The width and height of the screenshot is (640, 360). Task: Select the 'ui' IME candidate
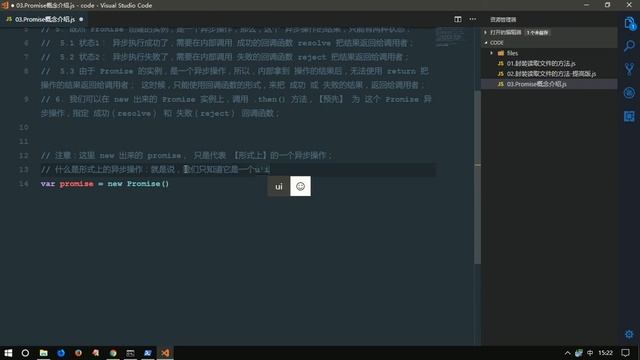(x=279, y=186)
